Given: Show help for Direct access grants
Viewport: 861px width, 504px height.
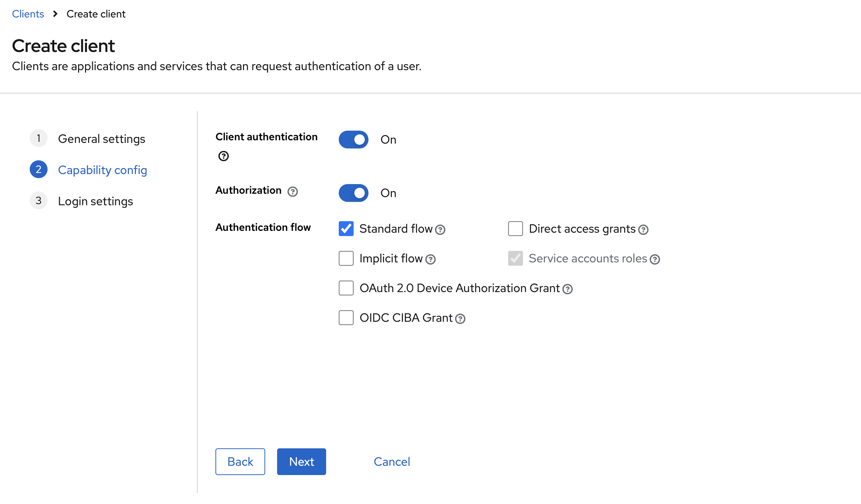Looking at the screenshot, I should (x=643, y=230).
